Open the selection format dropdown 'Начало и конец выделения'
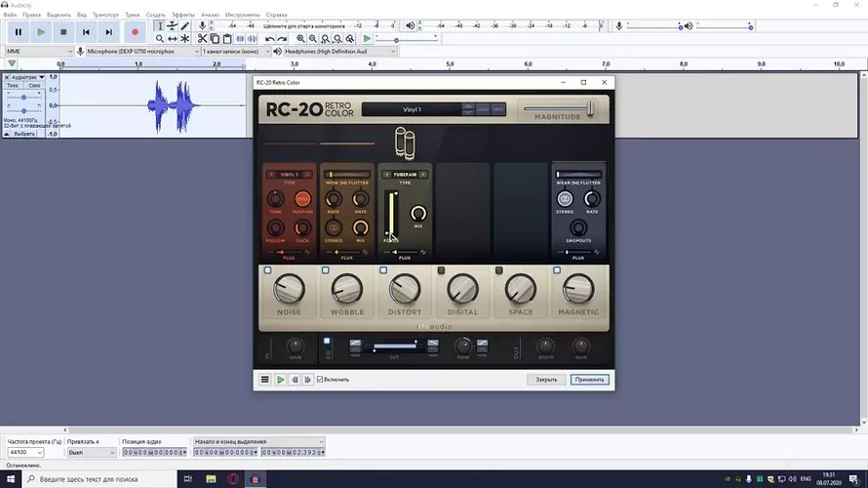This screenshot has width=868, height=488. (258, 441)
